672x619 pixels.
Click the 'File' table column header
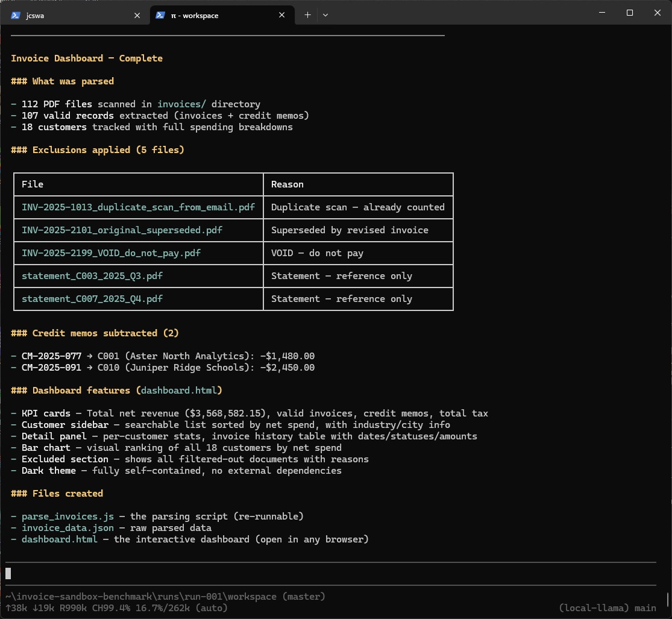33,184
